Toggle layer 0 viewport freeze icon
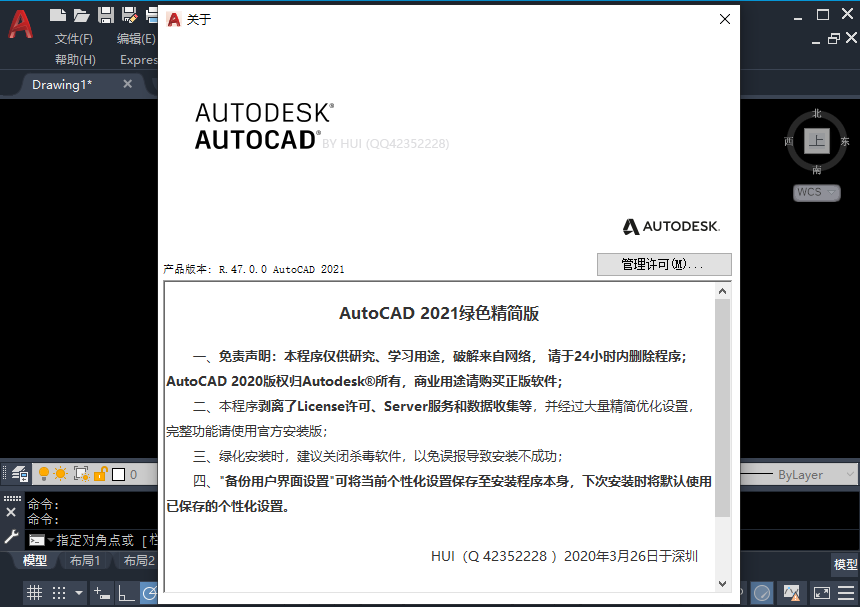 pyautogui.click(x=81, y=474)
